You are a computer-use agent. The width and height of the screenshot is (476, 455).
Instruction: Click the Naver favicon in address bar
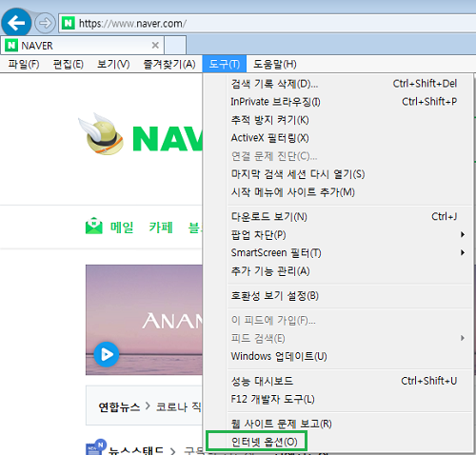[x=68, y=23]
